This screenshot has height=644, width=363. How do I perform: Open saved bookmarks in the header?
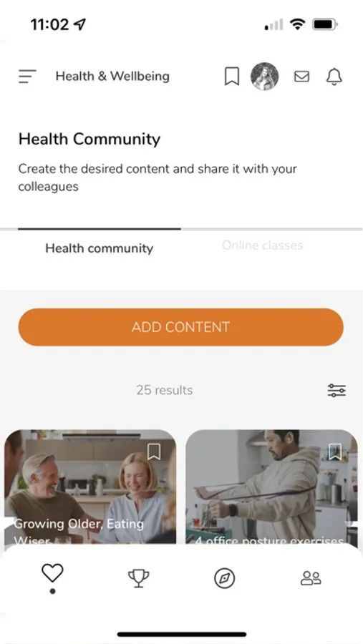tap(232, 77)
